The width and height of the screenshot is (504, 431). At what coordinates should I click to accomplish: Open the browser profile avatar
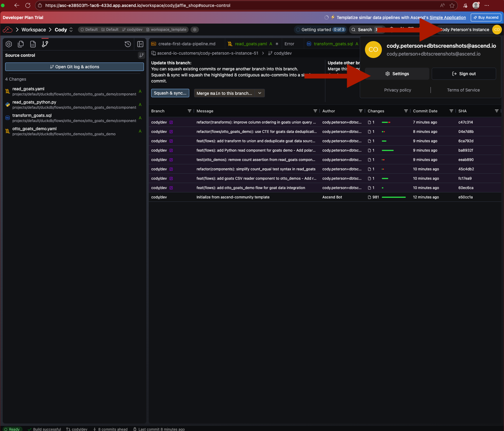[x=476, y=5]
